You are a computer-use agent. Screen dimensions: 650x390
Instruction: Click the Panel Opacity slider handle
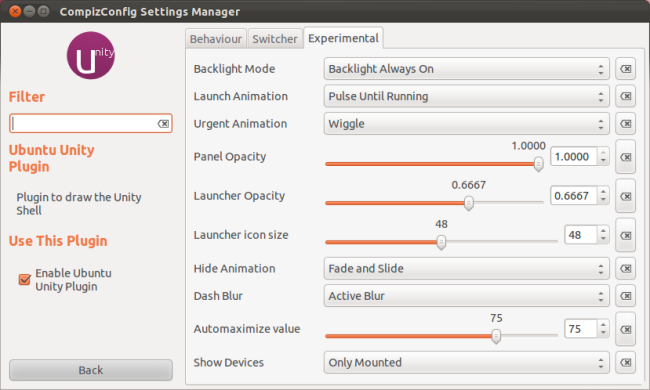coord(538,164)
